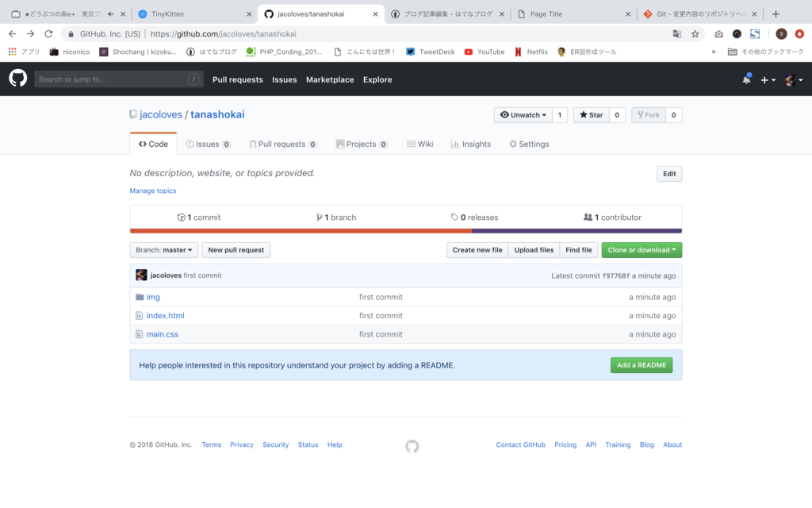Click the browser forward arrow

click(x=31, y=33)
